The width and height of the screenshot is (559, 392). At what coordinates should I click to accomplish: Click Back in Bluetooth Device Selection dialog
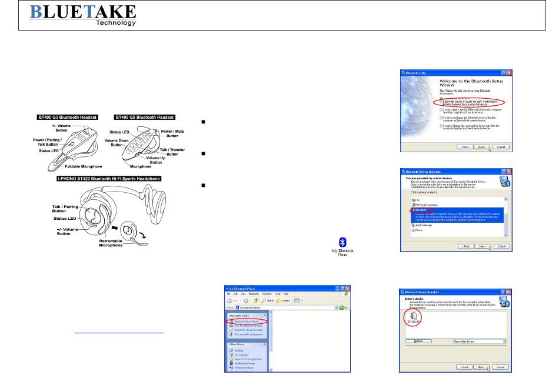[464, 367]
